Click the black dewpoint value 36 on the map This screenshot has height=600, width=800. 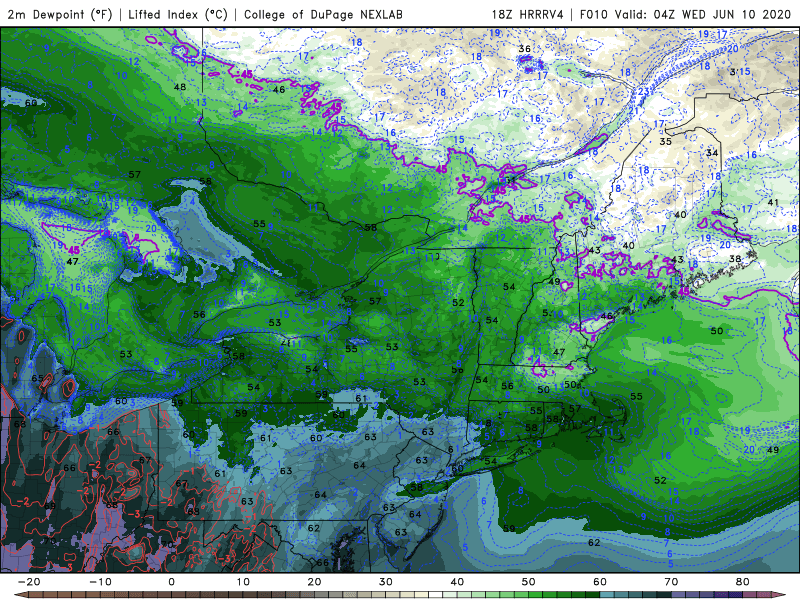click(x=524, y=49)
